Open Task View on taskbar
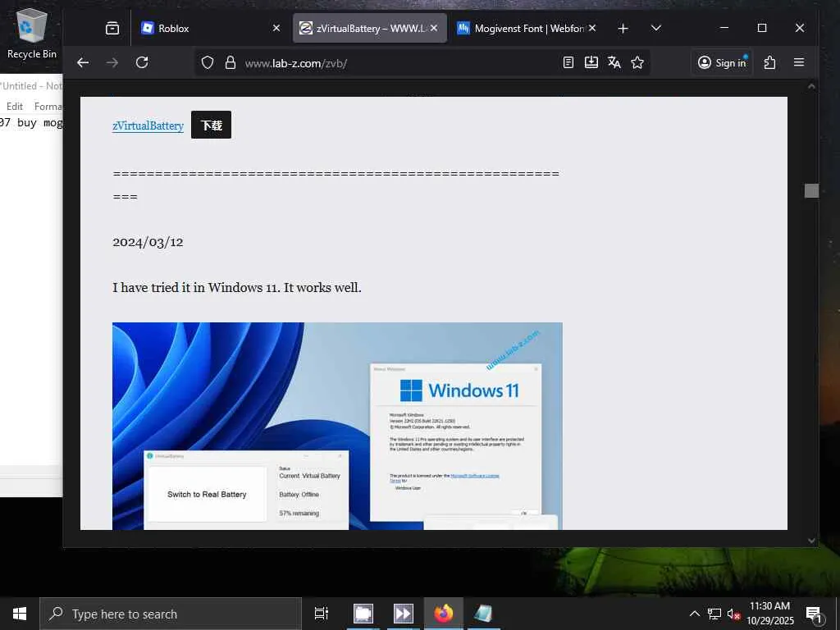The image size is (840, 630). [x=322, y=614]
